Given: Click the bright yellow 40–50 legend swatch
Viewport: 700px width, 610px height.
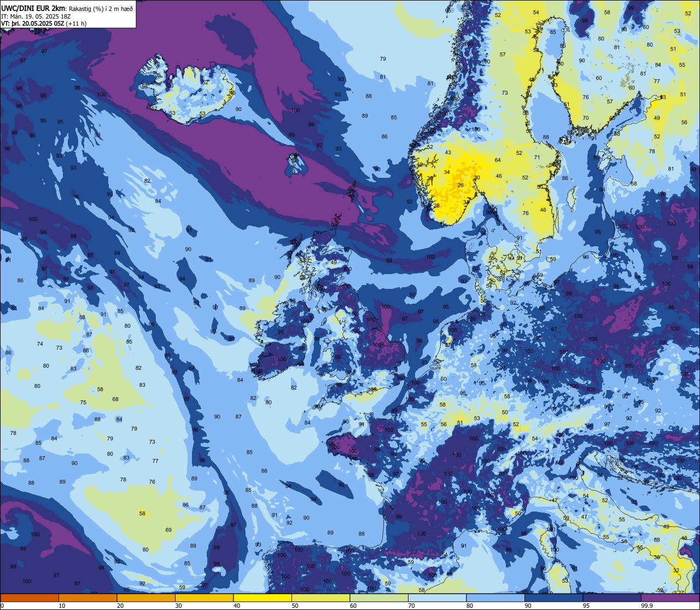Looking at the screenshot, I should tap(262, 597).
